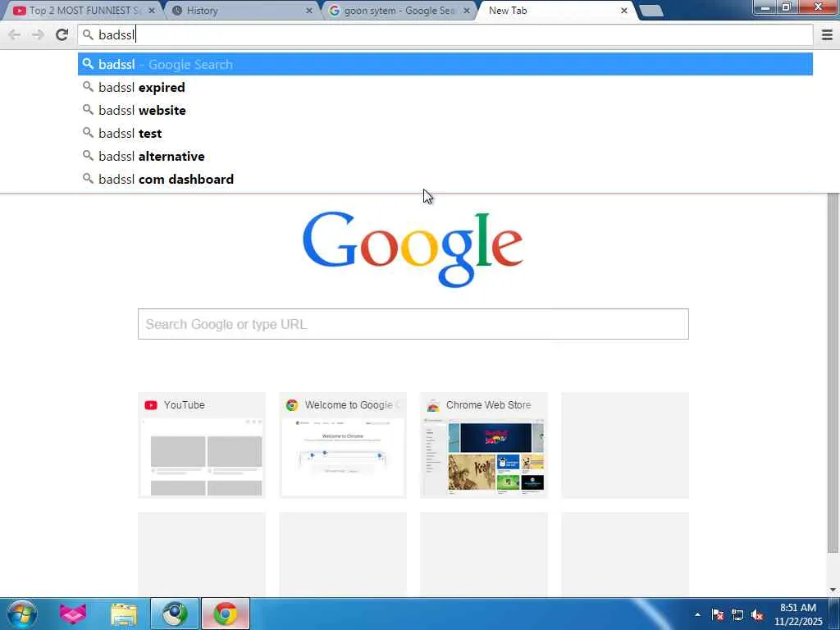Reload the page with refresh icon

[x=62, y=34]
